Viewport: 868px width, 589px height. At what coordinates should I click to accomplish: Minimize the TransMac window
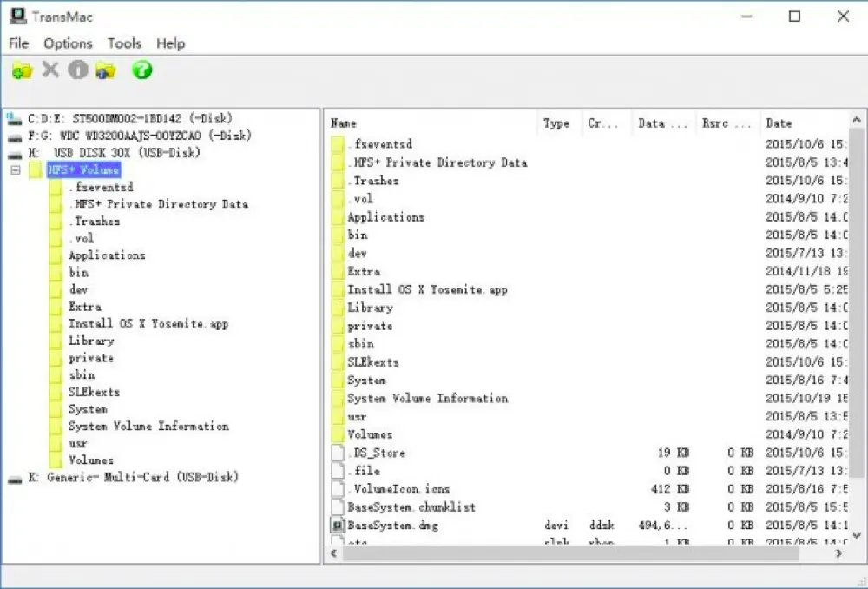pos(746,16)
